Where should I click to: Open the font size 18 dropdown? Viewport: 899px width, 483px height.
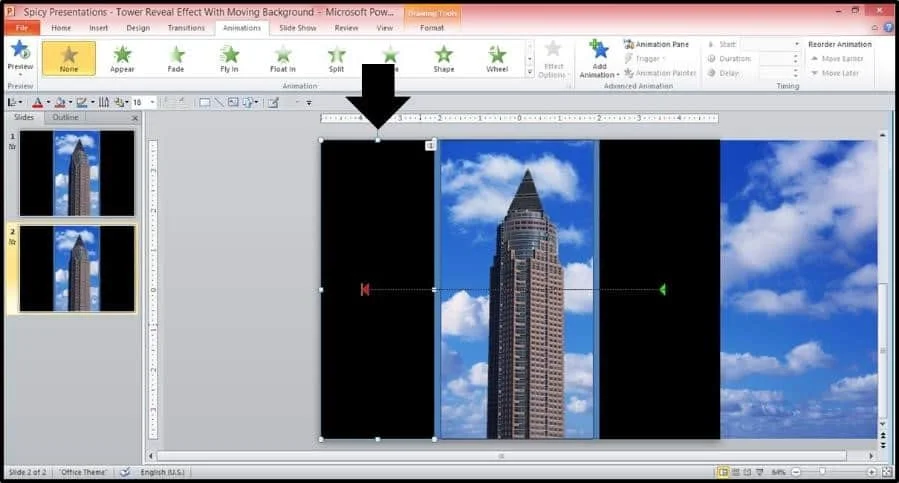click(152, 102)
